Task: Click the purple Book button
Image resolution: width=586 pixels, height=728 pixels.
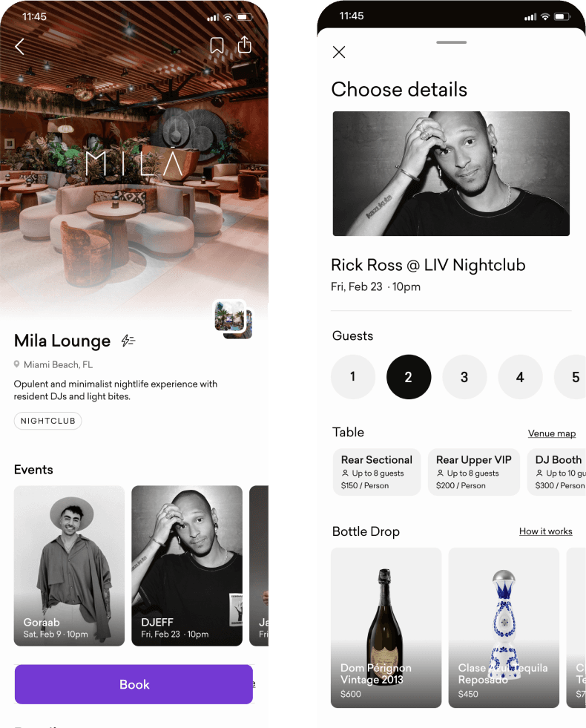Action: click(x=134, y=684)
